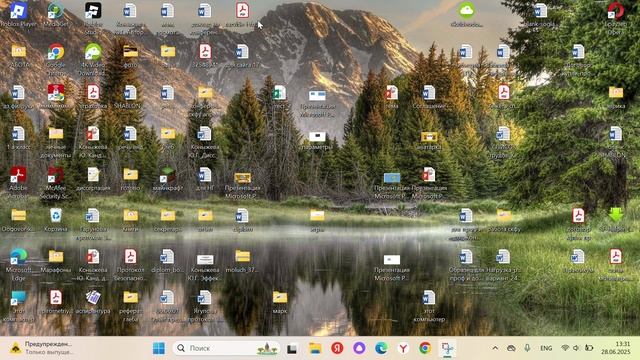Select the McAfee Security Scan shortcut
This screenshot has height=360, width=640.
pyautogui.click(x=56, y=175)
